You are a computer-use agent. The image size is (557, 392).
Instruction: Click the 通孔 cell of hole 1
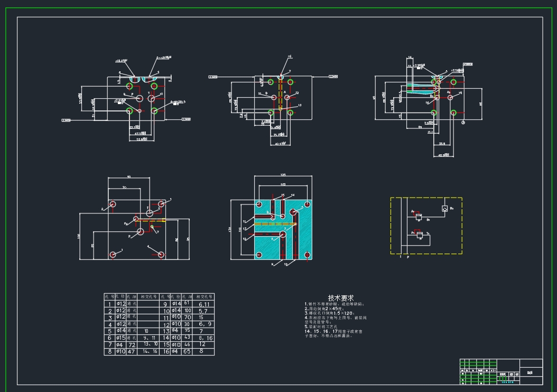(x=132, y=304)
